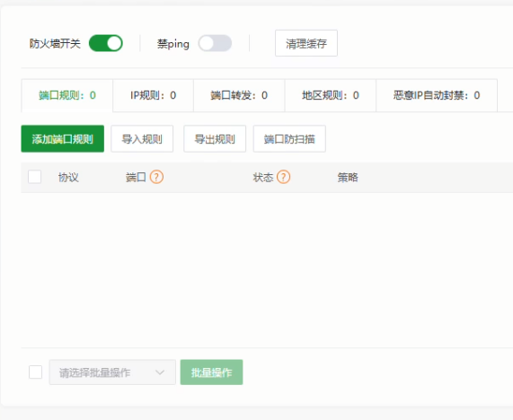Show help tooltip beside 状态 column

click(x=283, y=177)
